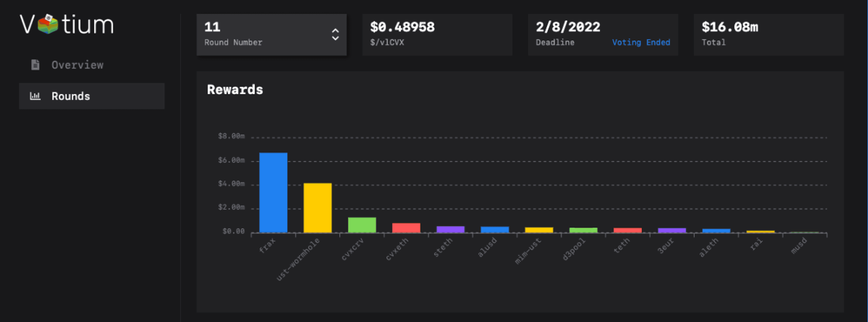The width and height of the screenshot is (868, 322).
Task: Click the d3pool axis label
Action: pyautogui.click(x=574, y=249)
